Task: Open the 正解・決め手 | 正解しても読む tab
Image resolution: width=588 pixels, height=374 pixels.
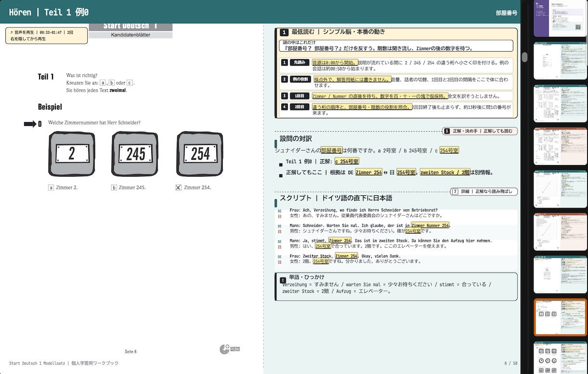Action: (x=480, y=131)
